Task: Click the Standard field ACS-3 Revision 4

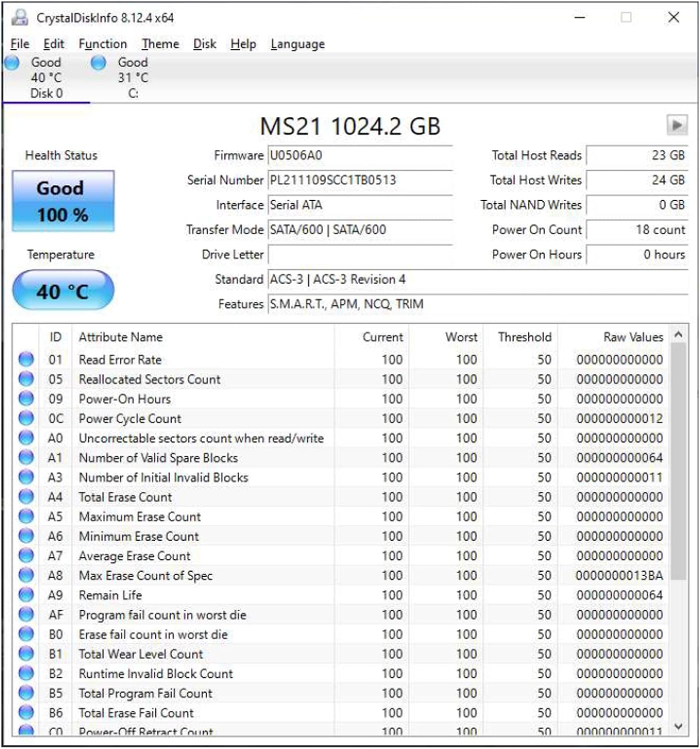Action: pos(478,279)
